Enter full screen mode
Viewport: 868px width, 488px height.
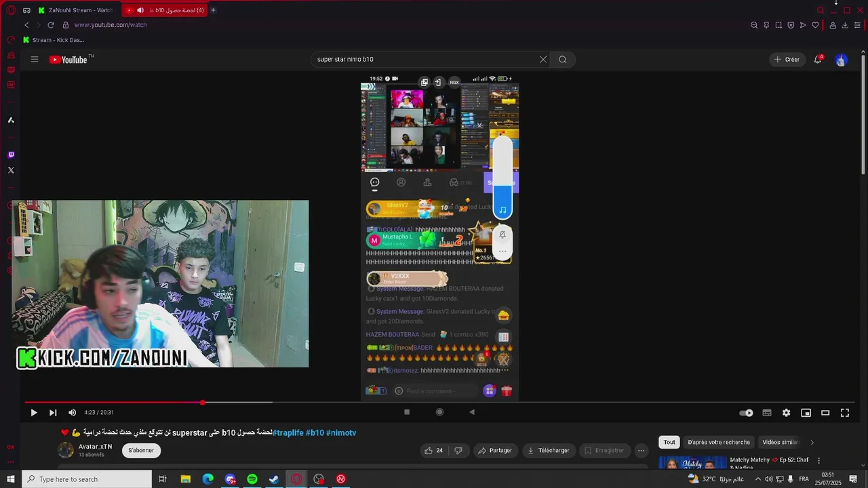(x=845, y=413)
